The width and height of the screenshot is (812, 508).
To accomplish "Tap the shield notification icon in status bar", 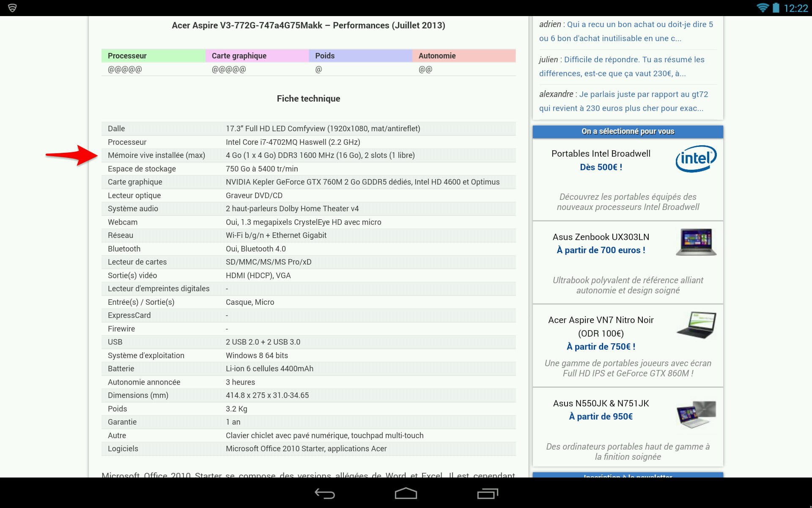I will pyautogui.click(x=12, y=8).
